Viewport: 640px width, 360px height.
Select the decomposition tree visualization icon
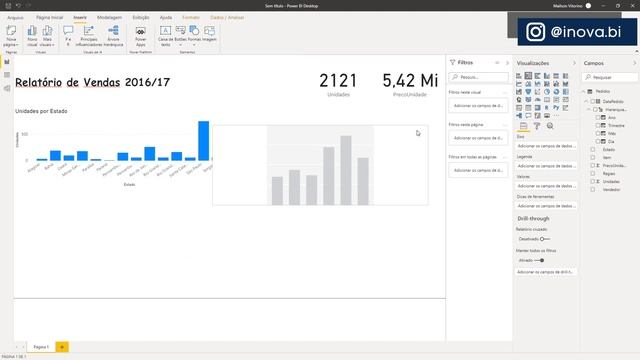pyautogui.click(x=519, y=116)
